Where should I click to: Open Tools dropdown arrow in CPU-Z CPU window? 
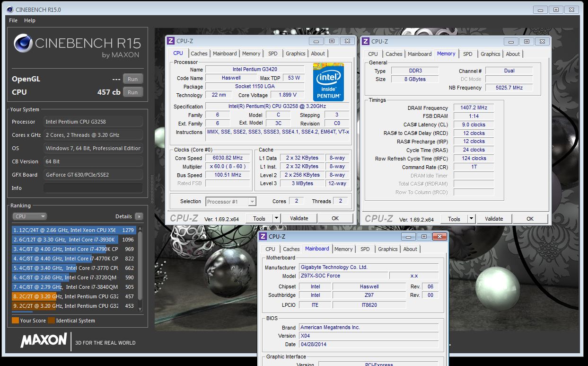tap(276, 218)
